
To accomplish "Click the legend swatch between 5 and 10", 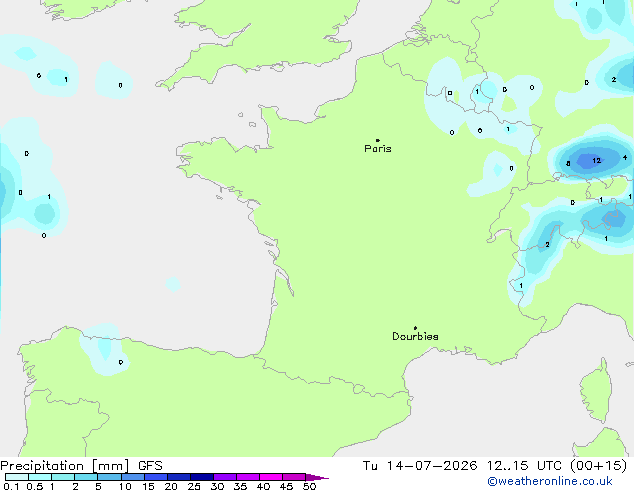I will (x=109, y=477).
